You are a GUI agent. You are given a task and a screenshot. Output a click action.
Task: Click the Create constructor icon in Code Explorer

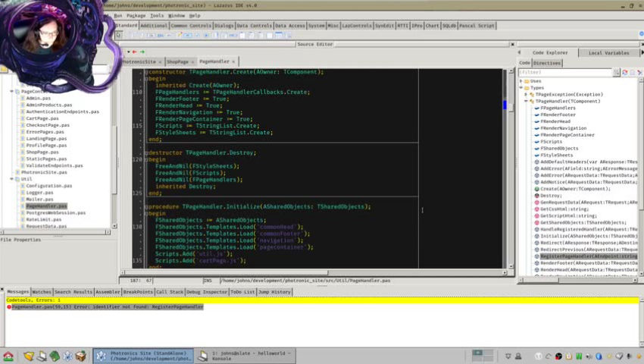[537, 189]
